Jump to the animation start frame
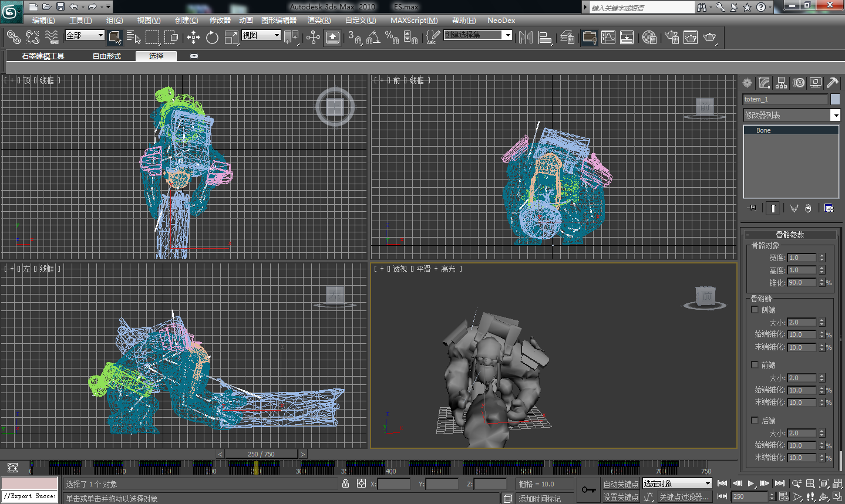This screenshot has width=845, height=504. [723, 483]
